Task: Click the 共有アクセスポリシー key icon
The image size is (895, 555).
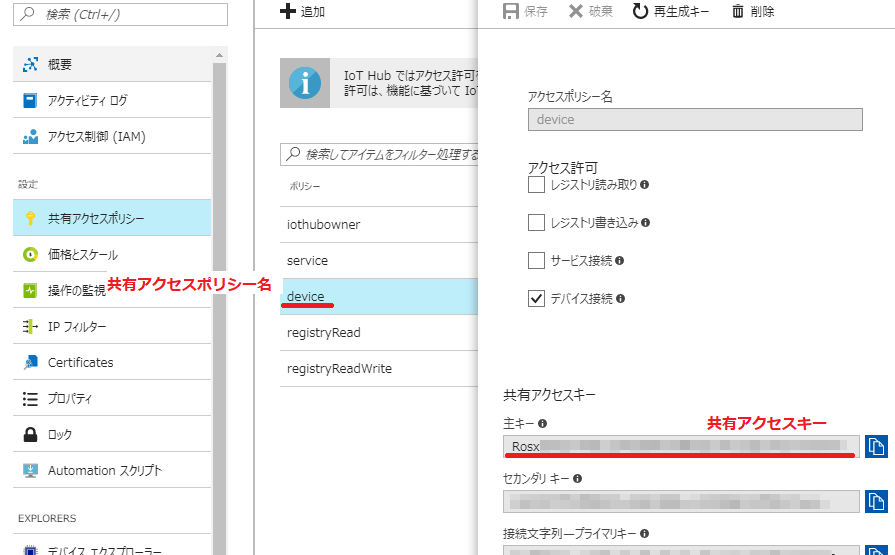Action: pos(30,218)
